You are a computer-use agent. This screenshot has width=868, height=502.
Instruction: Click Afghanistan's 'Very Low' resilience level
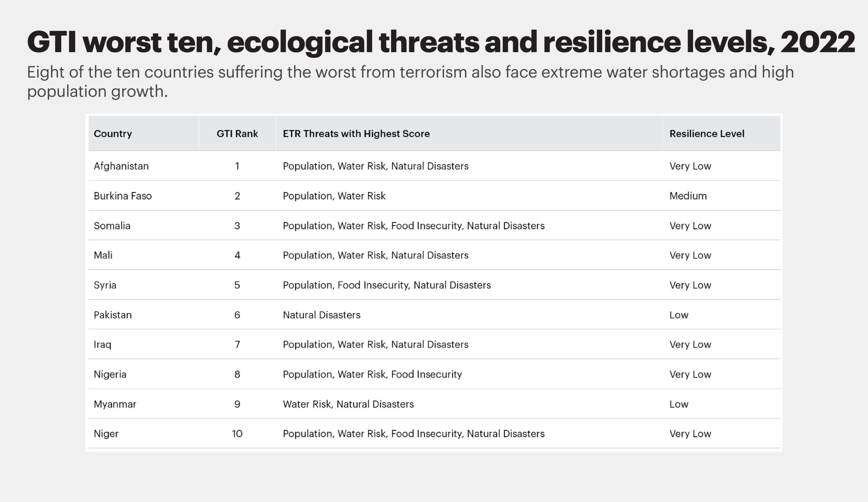tap(690, 166)
